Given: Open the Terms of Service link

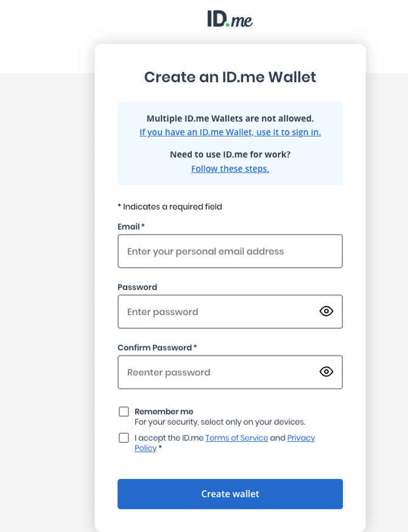Looking at the screenshot, I should (236, 438).
